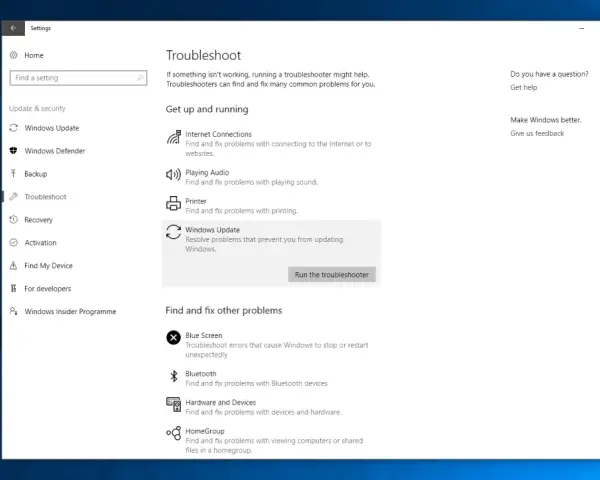Open the Backup section
The height and width of the screenshot is (480, 600).
pyautogui.click(x=36, y=174)
